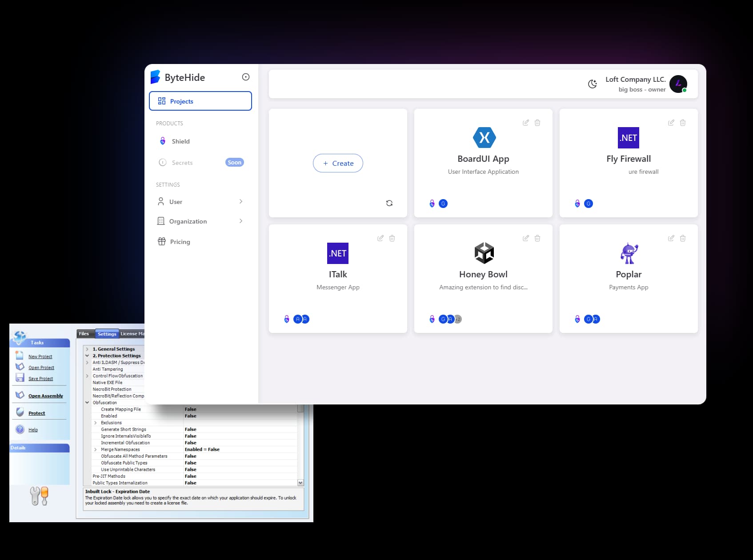Open Shield product in sidebar
The image size is (753, 560).
180,141
